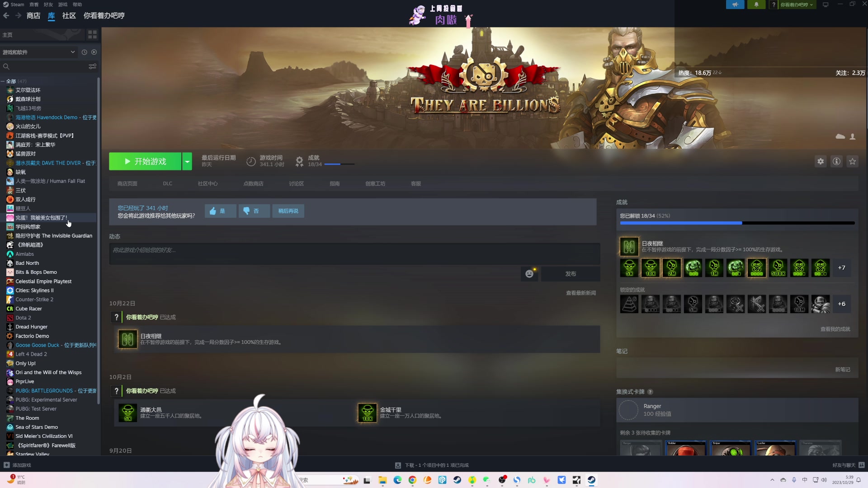This screenshot has height=488, width=868.
Task: Click thumbs-up 是 recommend button
Action: [x=220, y=211]
